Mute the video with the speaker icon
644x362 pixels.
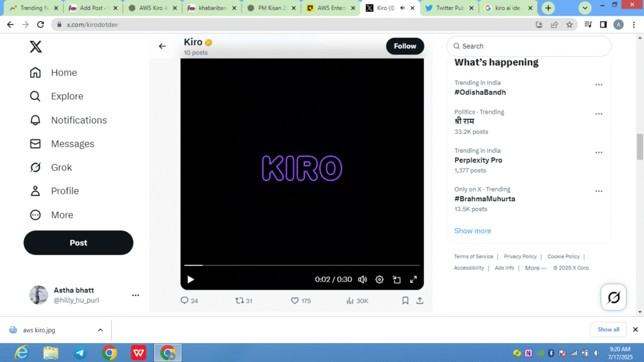point(362,280)
